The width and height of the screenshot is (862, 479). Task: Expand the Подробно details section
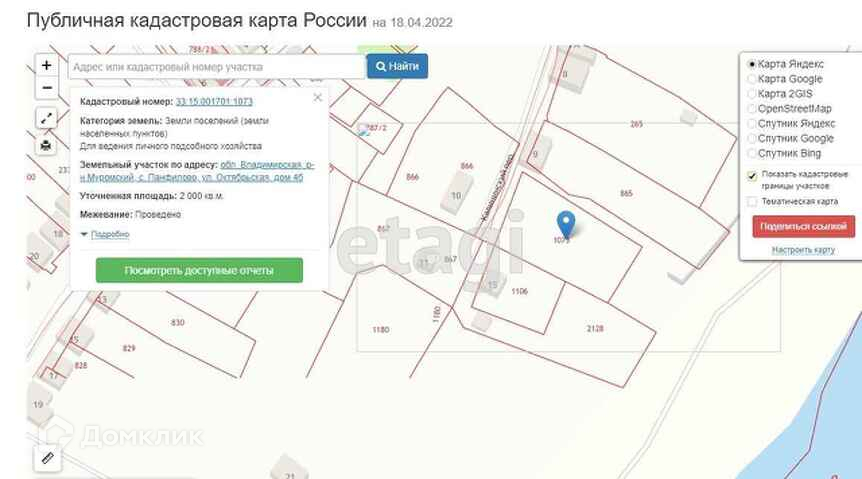pyautogui.click(x=105, y=234)
